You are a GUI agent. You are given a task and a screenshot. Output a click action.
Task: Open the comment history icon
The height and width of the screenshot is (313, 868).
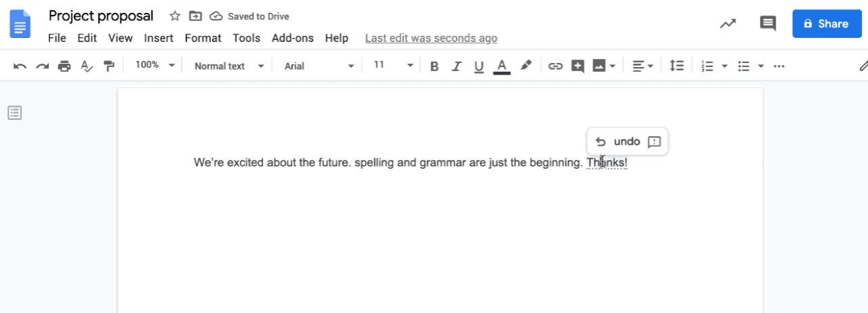768,24
